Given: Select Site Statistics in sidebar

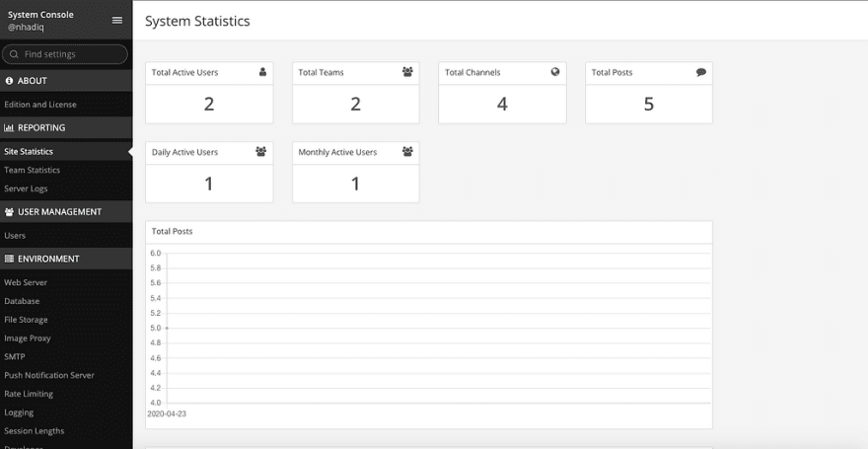Looking at the screenshot, I should coord(29,152).
